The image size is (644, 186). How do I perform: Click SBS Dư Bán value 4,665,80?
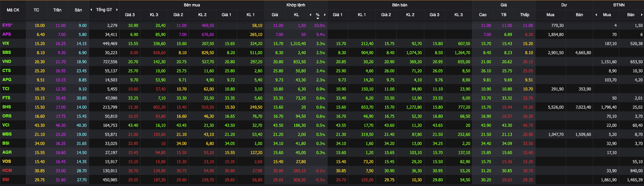(x=583, y=53)
